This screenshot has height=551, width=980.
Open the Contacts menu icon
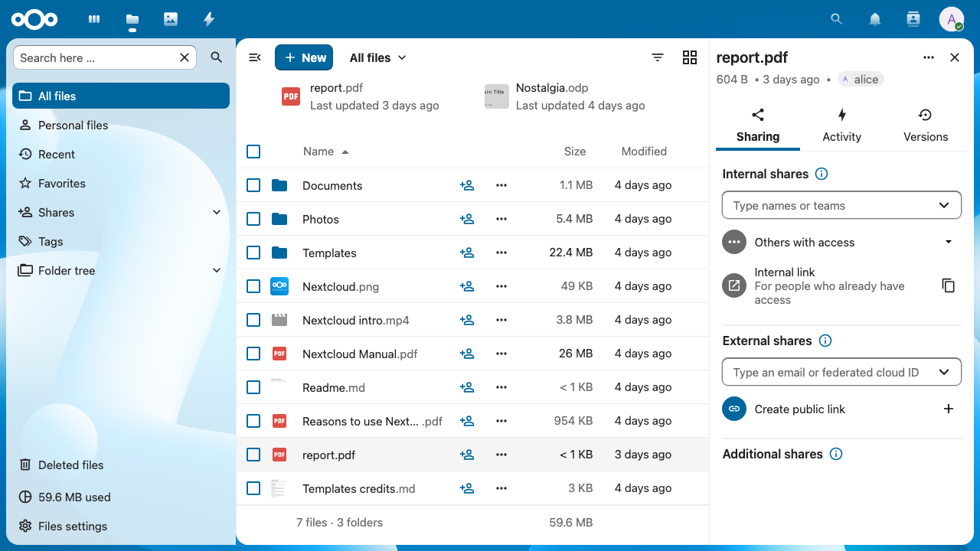pyautogui.click(x=913, y=19)
